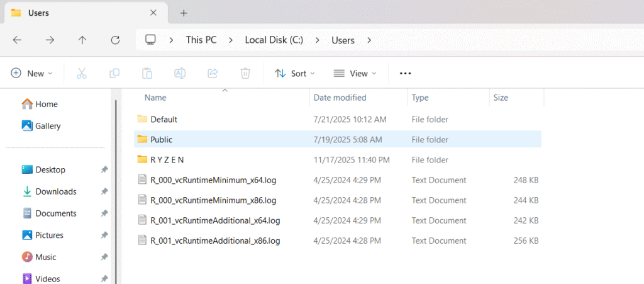
Task: Click the Share icon in toolbar
Action: [x=213, y=74]
